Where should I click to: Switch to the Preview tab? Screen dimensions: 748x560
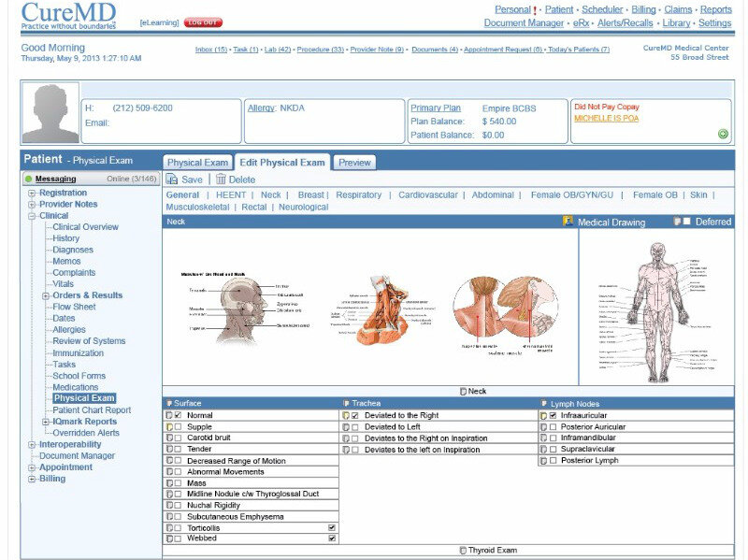pyautogui.click(x=354, y=163)
